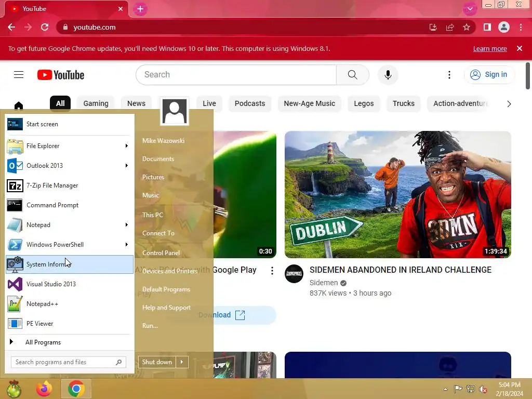Expand Outlook 2013 jump list arrow
Screen dimensions: 532x399
coord(127,166)
